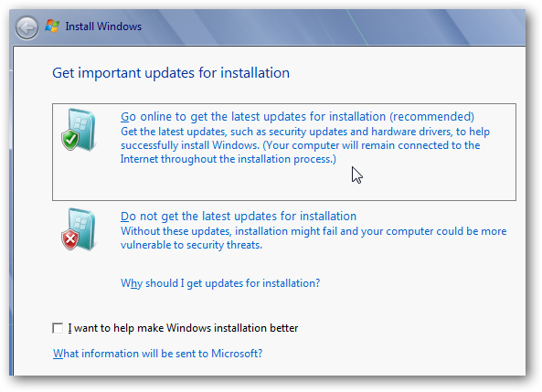This screenshot has width=542, height=392.
Task: Click the software box behind the green shield
Action: (x=83, y=129)
